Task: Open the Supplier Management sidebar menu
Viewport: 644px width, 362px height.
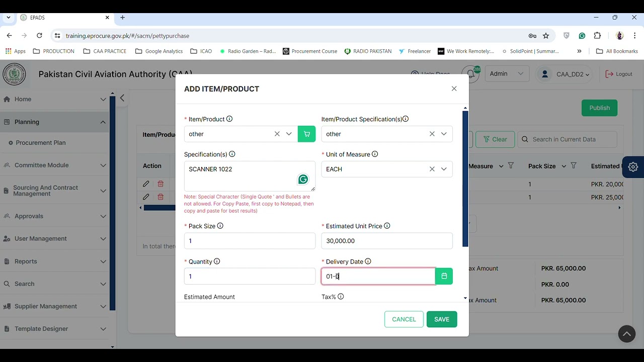Action: pos(54,306)
